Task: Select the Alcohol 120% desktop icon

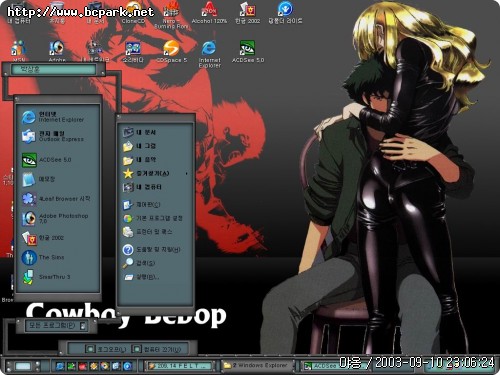Action: [209, 13]
